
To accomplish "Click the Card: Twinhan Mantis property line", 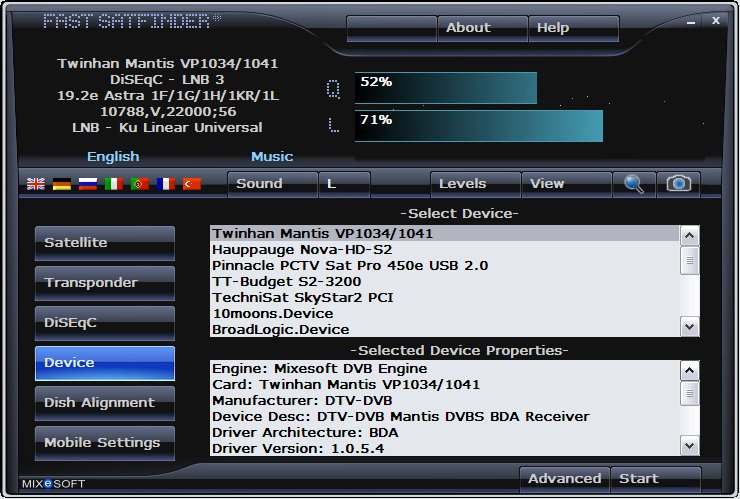I will (445, 385).
